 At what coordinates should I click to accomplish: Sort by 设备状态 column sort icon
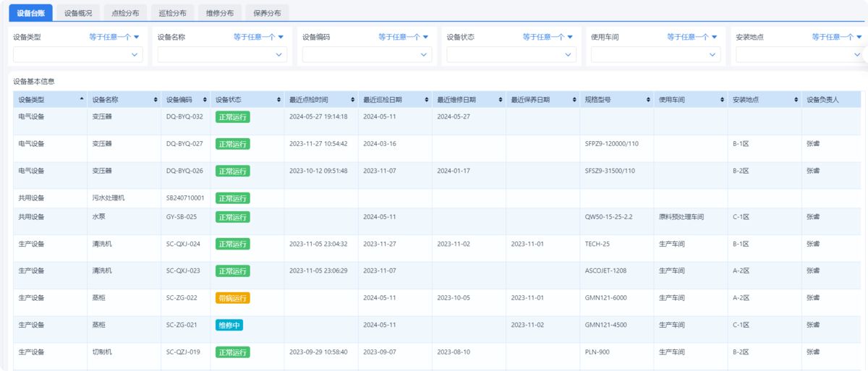coord(278,99)
